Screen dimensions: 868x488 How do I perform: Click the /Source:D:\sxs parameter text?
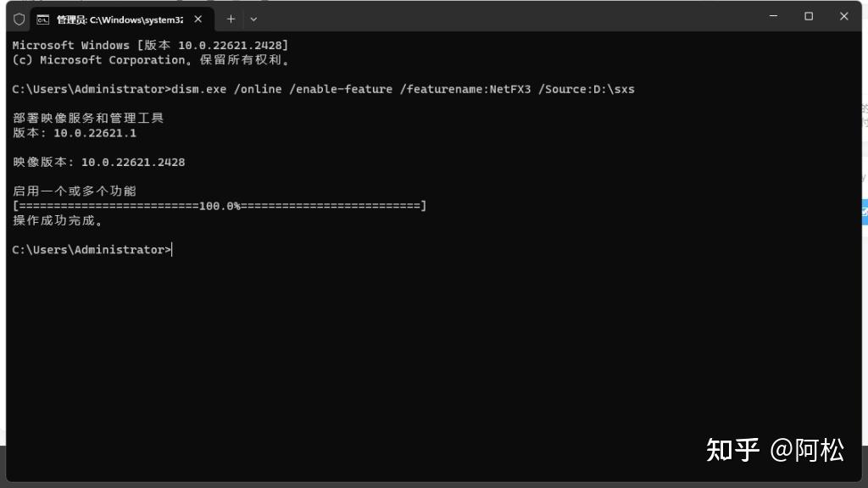click(x=587, y=89)
